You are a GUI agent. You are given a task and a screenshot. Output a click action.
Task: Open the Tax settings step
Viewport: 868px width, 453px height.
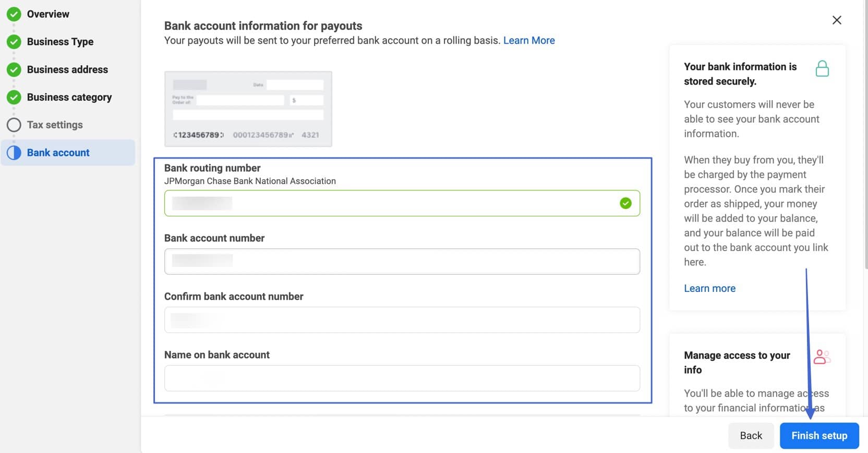pos(55,125)
